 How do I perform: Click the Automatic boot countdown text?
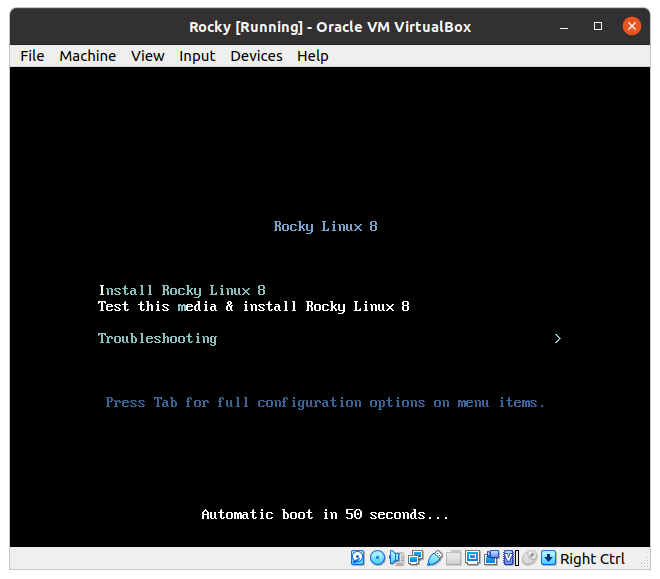click(x=325, y=514)
